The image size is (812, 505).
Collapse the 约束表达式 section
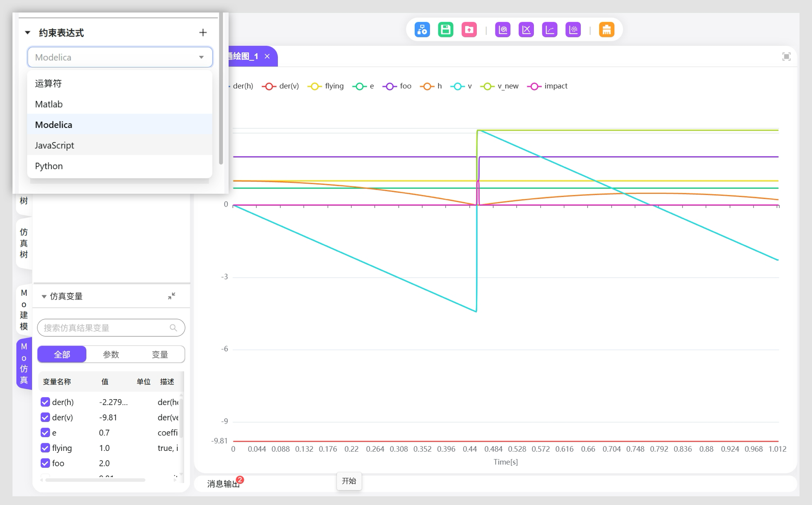(x=27, y=32)
